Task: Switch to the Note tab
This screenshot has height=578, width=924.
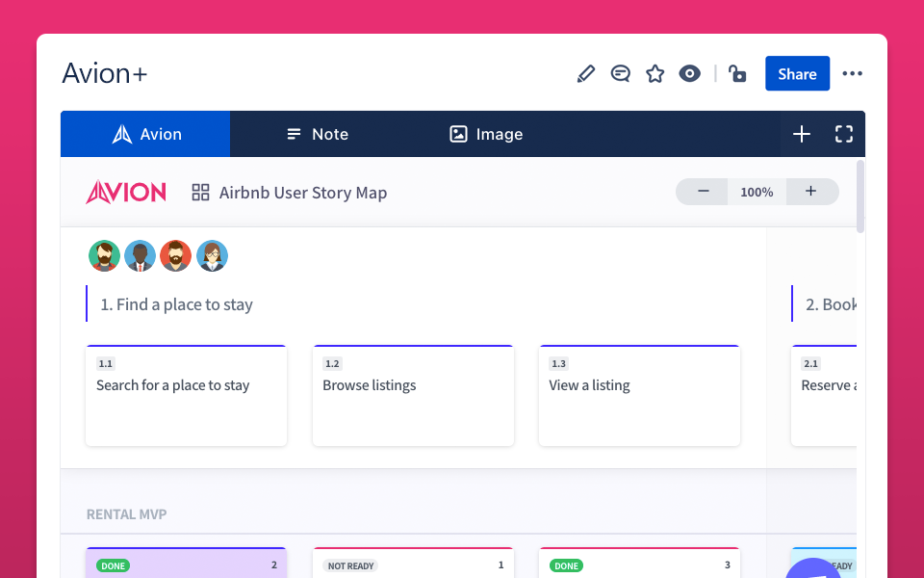Action: click(318, 134)
